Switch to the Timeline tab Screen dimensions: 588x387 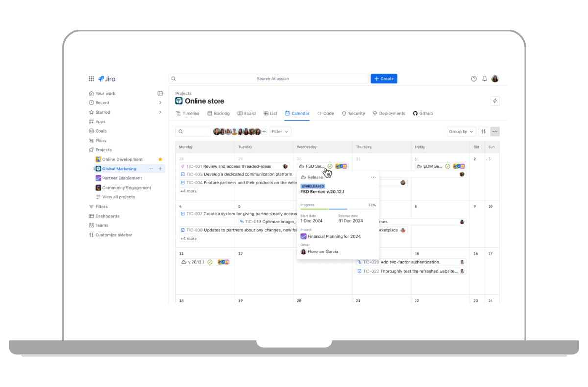click(188, 113)
